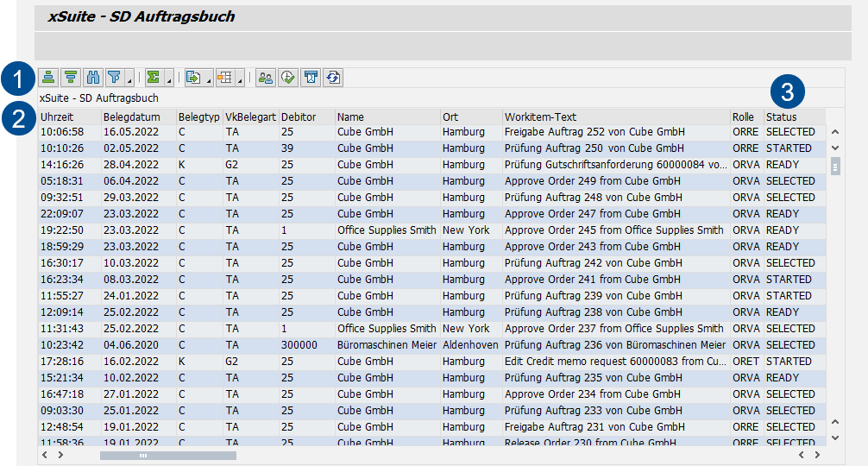Select the Status column header
This screenshot has height=466, width=868.
pos(782,116)
